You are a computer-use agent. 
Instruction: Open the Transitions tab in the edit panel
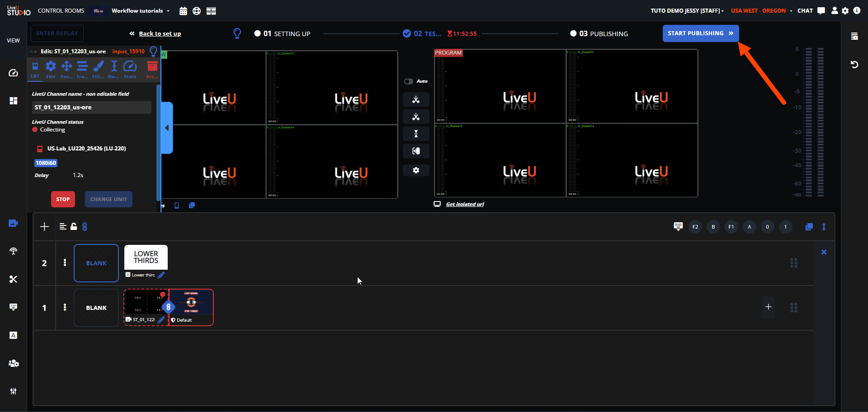click(x=82, y=70)
